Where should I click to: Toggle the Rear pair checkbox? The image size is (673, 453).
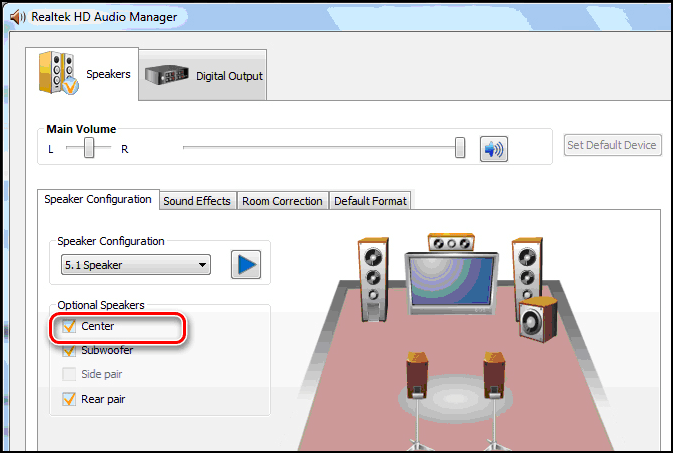pos(69,399)
